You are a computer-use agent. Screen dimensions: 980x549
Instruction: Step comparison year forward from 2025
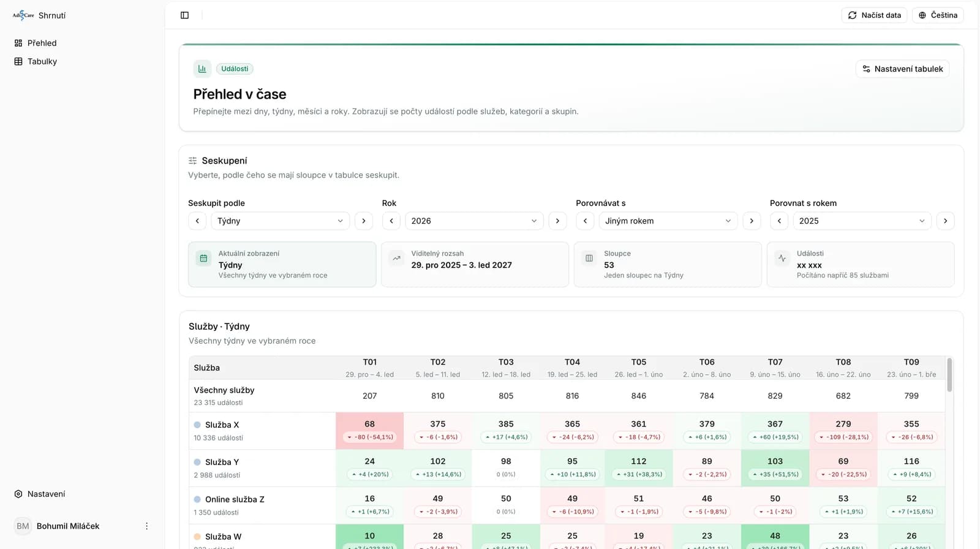click(945, 221)
